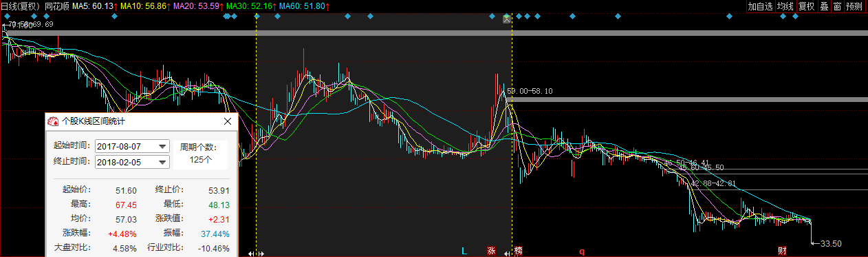This screenshot has height=257, width=868.
Task: Click the red 涨 event marker
Action: tap(491, 251)
